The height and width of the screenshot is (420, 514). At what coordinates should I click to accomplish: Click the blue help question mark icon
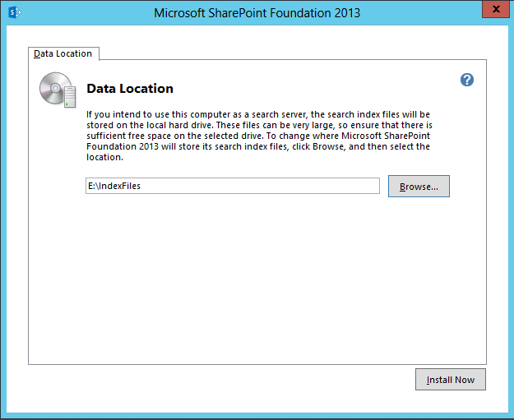pyautogui.click(x=467, y=80)
